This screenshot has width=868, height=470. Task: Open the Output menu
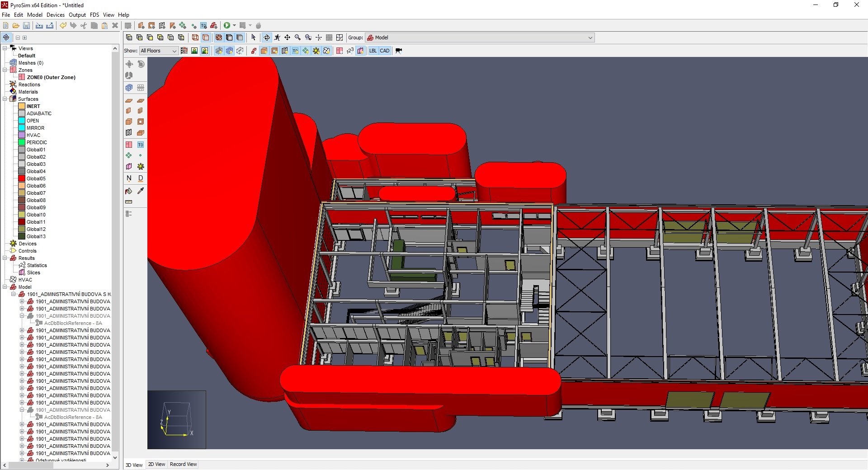[77, 15]
